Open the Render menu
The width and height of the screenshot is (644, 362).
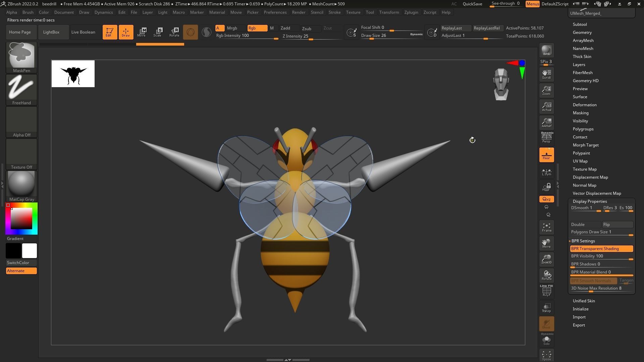click(299, 12)
